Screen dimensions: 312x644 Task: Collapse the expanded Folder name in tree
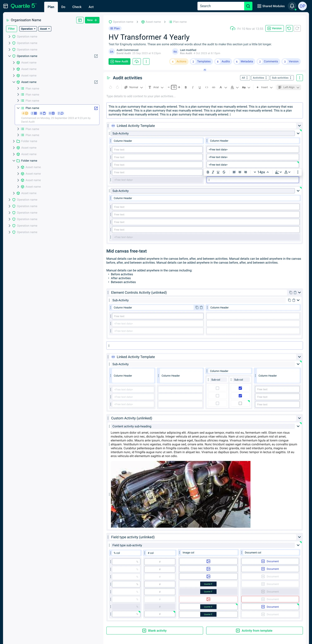[x=14, y=161]
